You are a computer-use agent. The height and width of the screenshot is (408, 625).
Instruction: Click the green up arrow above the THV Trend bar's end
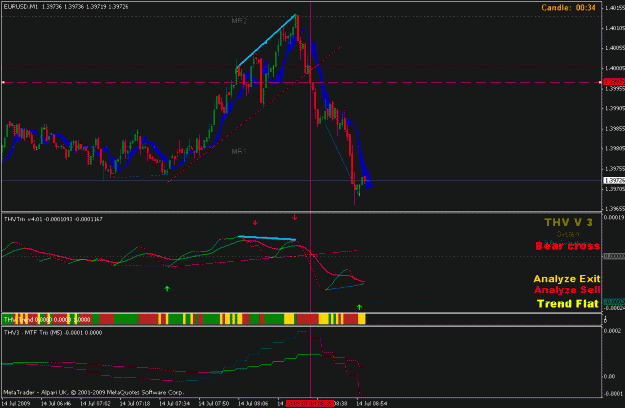coord(360,307)
